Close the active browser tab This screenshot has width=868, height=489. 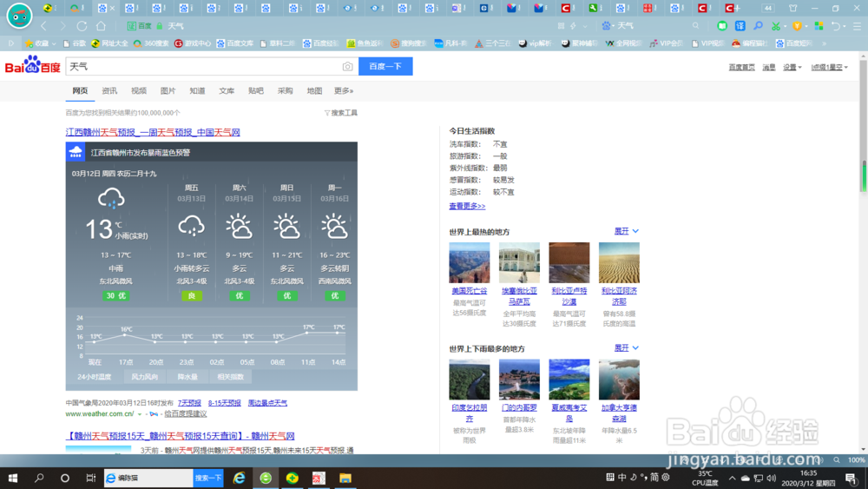pyautogui.click(x=112, y=9)
